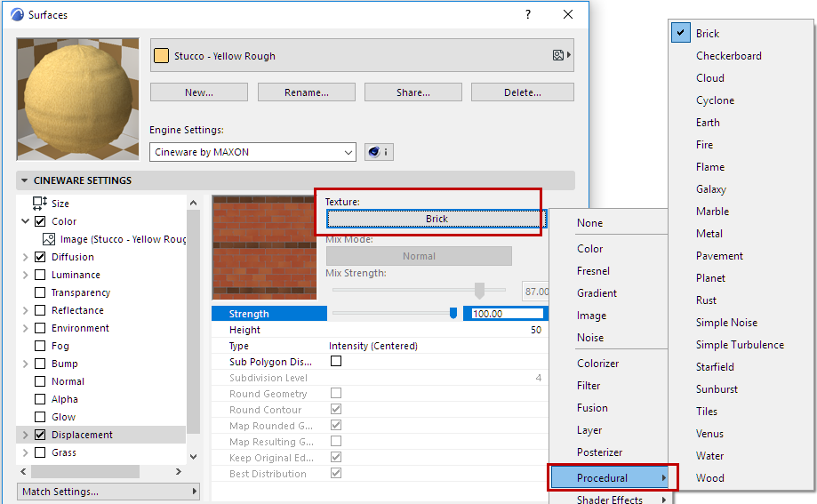The height and width of the screenshot is (504, 817).
Task: Collapse the Color channel tree node
Action: (x=25, y=221)
